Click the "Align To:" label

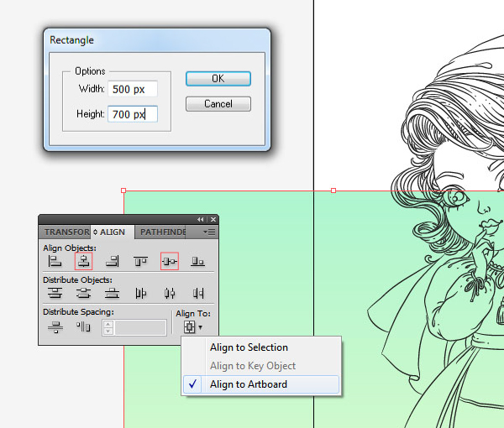[x=193, y=313]
